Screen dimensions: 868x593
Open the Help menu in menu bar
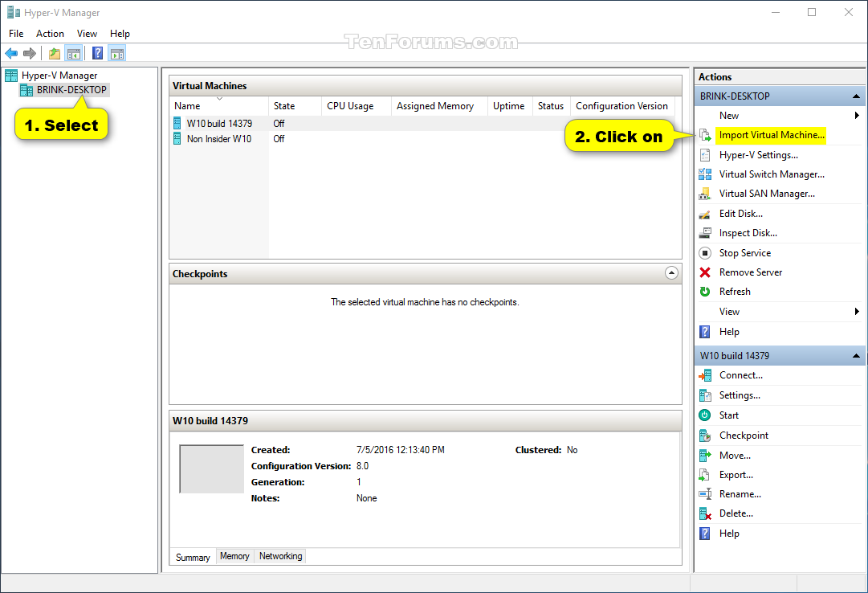[120, 34]
